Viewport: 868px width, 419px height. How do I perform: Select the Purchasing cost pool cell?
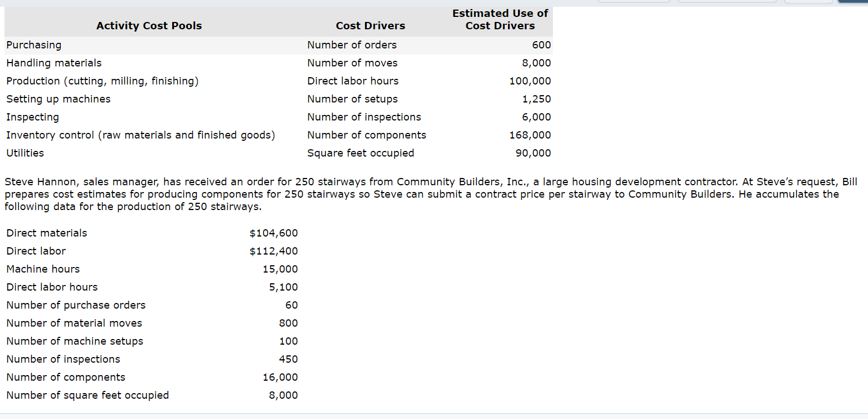(x=34, y=44)
